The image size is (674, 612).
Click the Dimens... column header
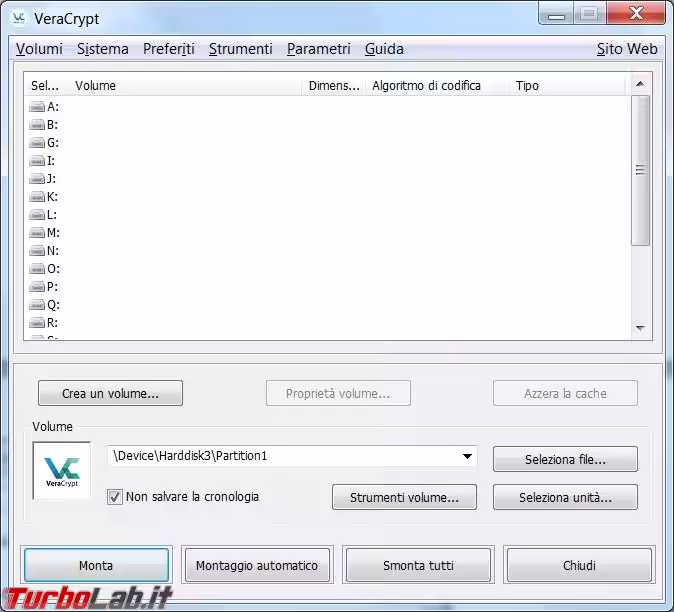(x=334, y=86)
